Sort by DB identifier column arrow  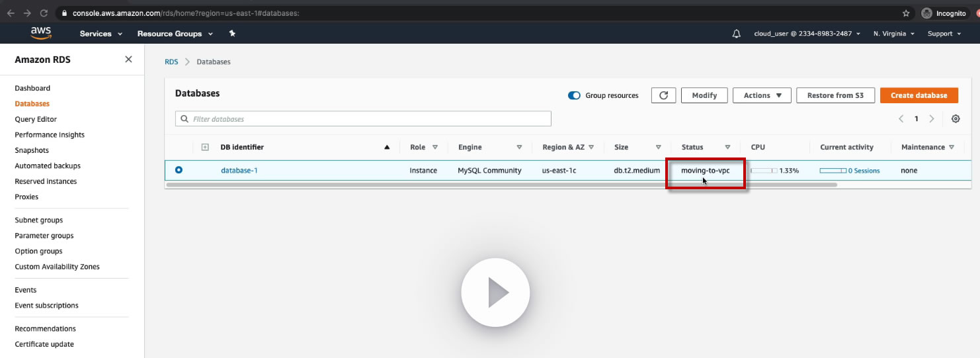pyautogui.click(x=387, y=148)
